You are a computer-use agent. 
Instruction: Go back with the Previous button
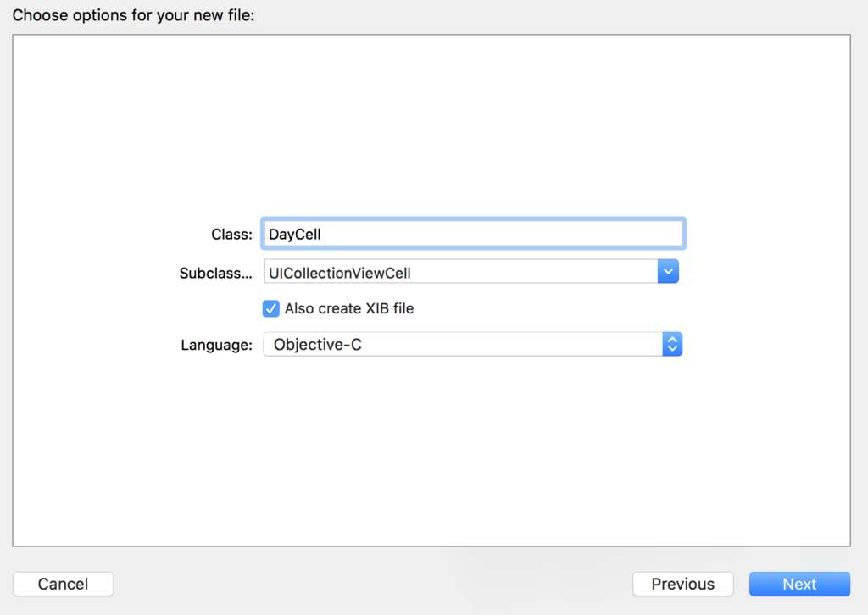(x=682, y=584)
